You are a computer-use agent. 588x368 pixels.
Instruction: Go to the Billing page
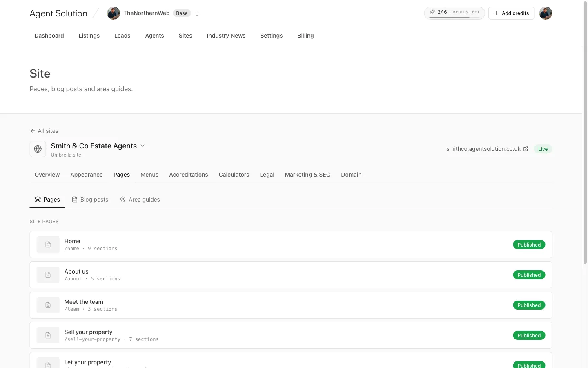tap(305, 36)
